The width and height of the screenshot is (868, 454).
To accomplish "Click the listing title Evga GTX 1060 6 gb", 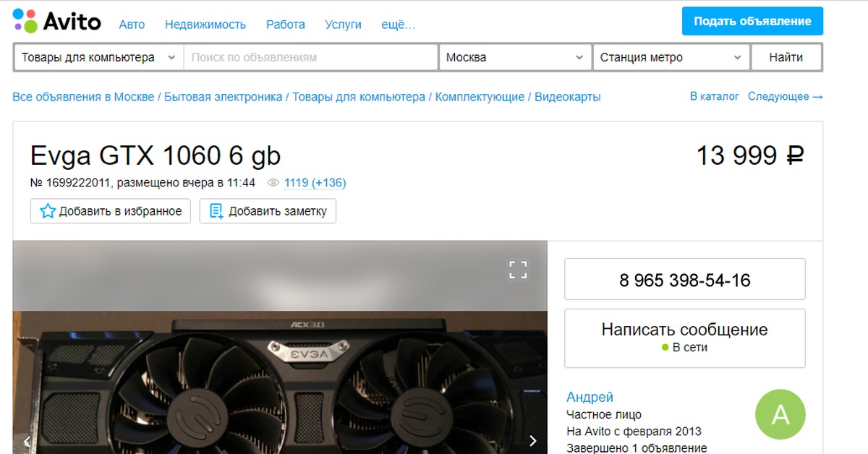I will [x=156, y=155].
